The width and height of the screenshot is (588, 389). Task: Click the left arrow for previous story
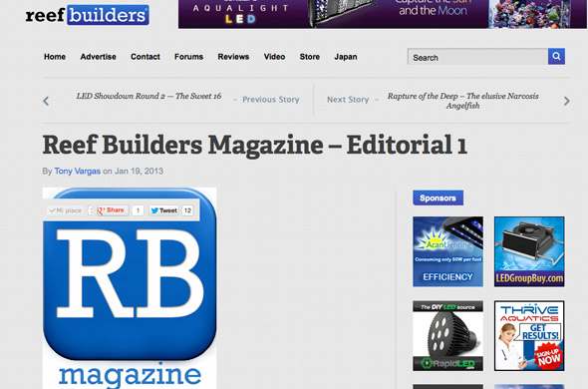[46, 101]
